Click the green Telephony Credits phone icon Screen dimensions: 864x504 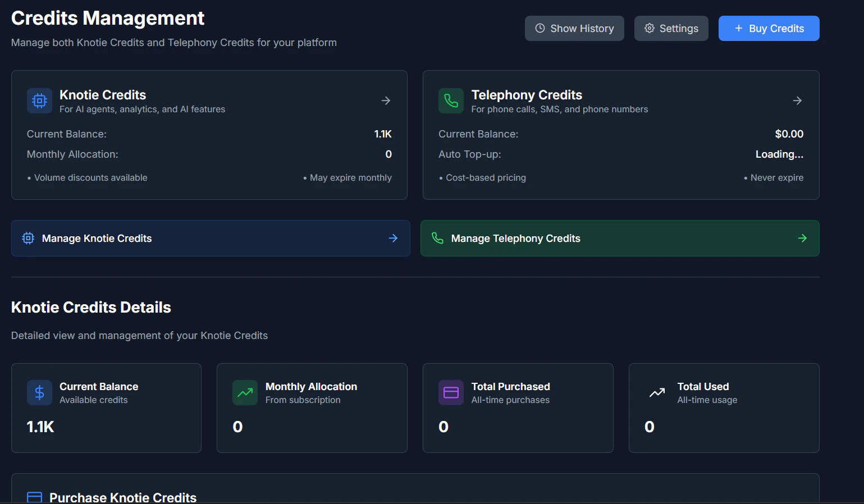[451, 100]
